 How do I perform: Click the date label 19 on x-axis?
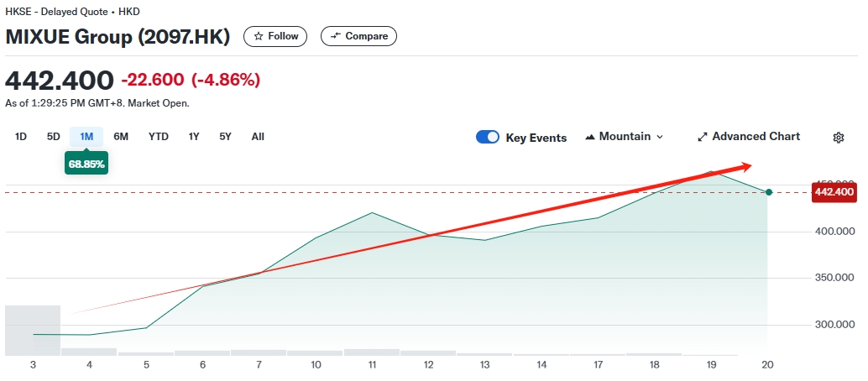711,365
